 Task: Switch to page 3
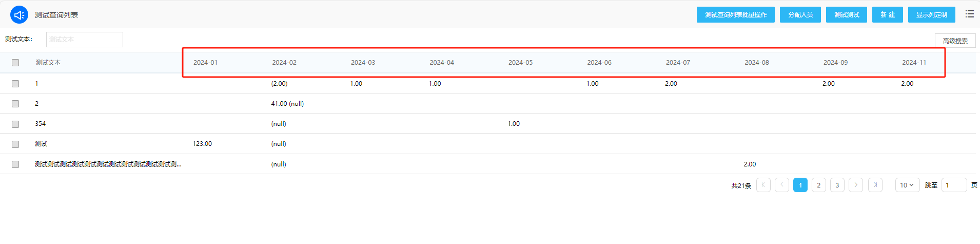click(x=837, y=185)
